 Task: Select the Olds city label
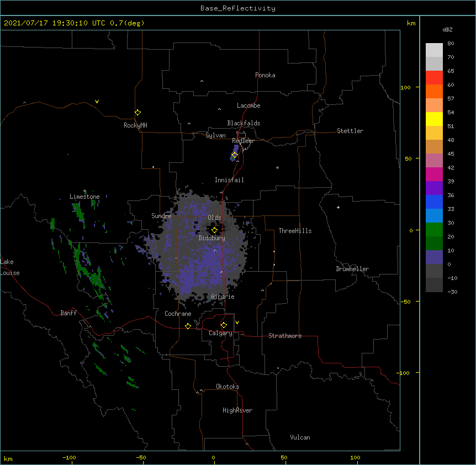click(214, 218)
